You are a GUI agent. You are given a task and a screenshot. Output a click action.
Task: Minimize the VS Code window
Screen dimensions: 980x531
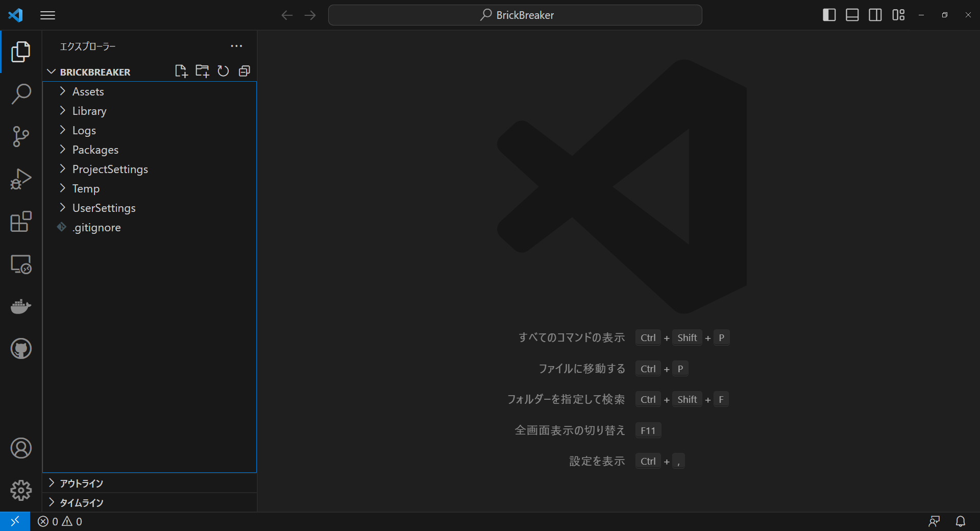pyautogui.click(x=921, y=15)
